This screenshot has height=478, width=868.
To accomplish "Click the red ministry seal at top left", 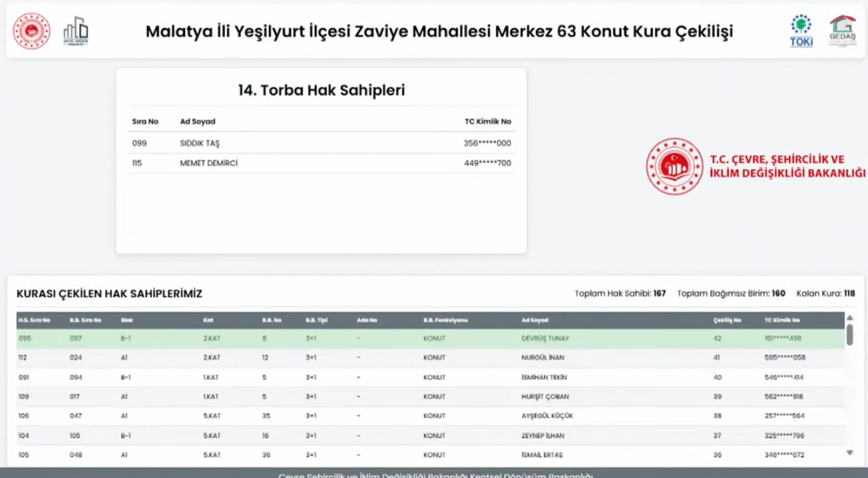I will [x=32, y=31].
